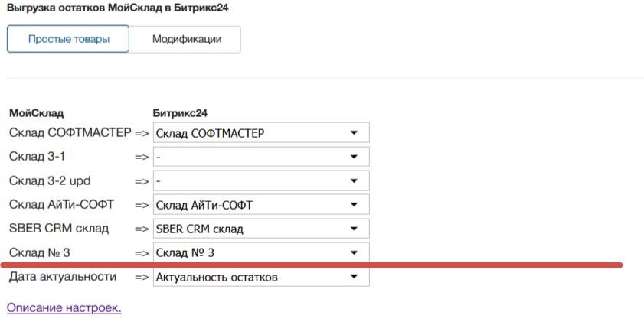Switch to the Простые товары tab
This screenshot has height=325, width=644.
pos(68,40)
